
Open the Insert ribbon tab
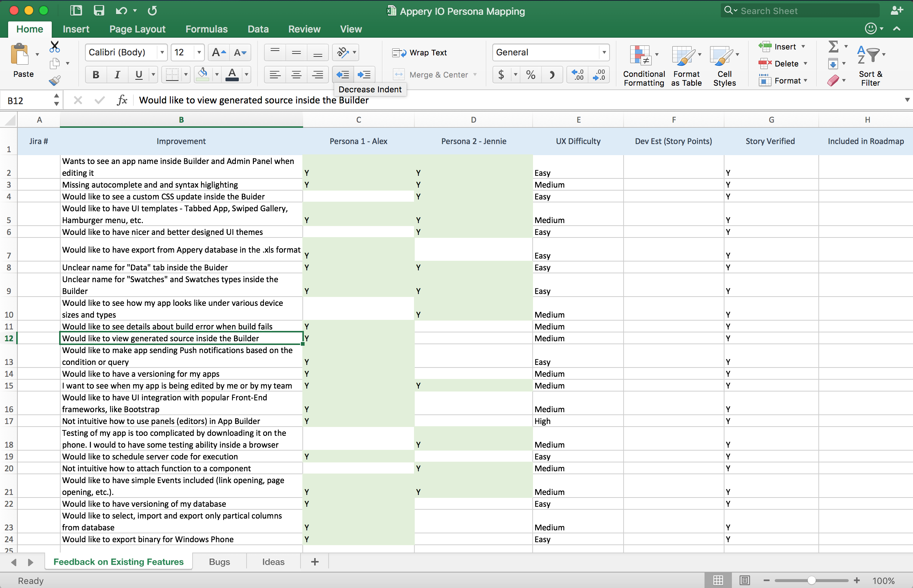coord(76,29)
